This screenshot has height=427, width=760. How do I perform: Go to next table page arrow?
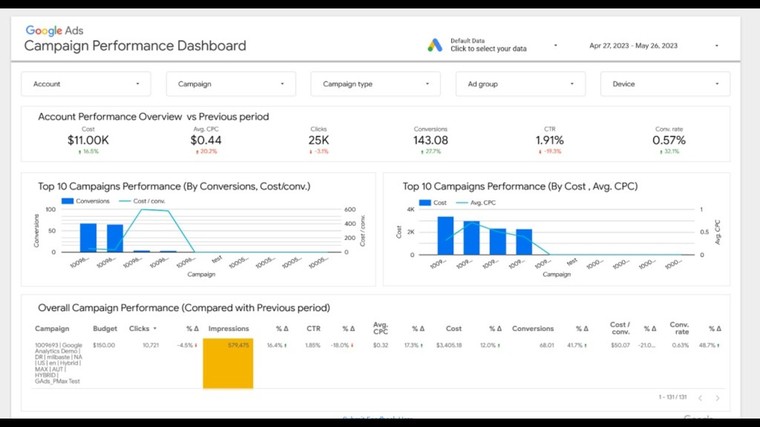point(717,398)
